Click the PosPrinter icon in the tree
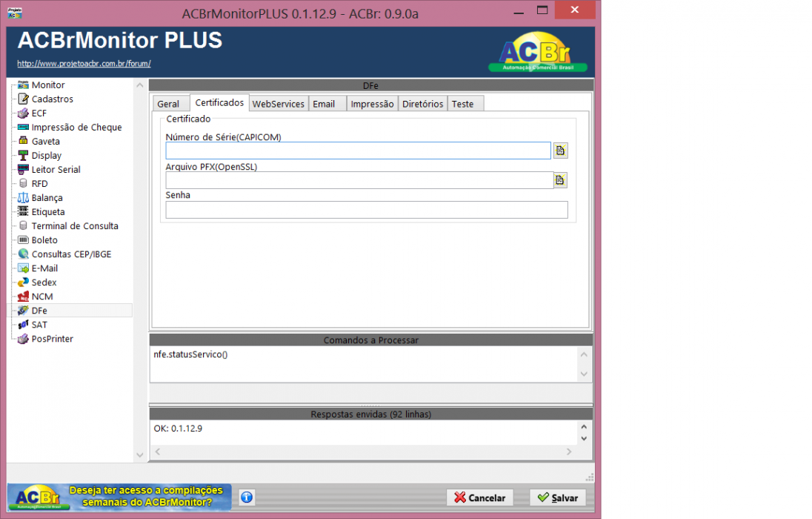The image size is (812, 519). pyautogui.click(x=23, y=339)
